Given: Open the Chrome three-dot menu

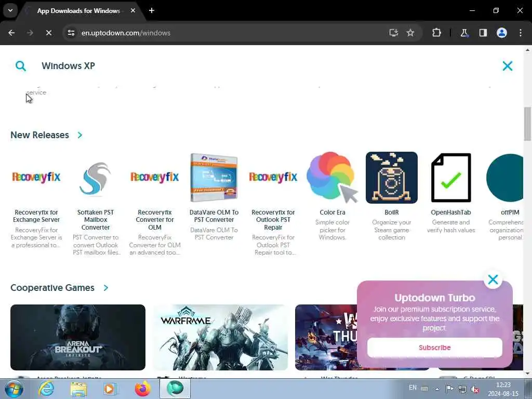Looking at the screenshot, I should coord(521,33).
